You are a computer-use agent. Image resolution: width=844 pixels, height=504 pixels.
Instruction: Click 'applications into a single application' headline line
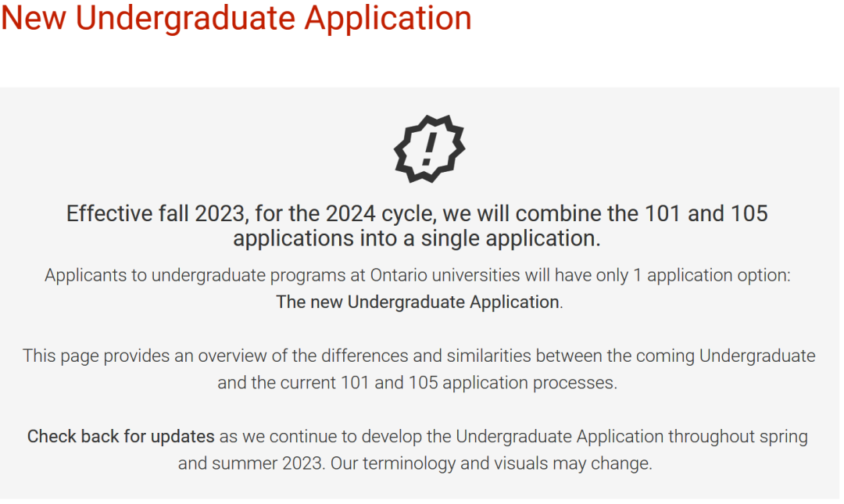417,238
